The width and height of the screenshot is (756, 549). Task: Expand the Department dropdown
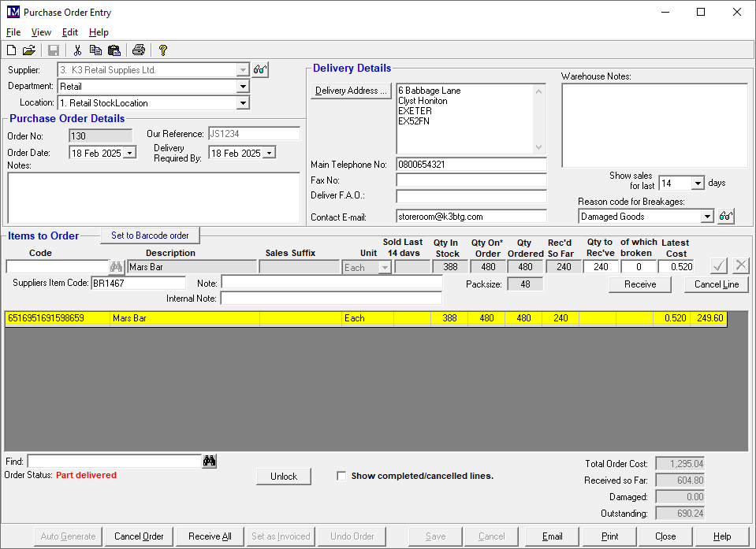(x=243, y=87)
